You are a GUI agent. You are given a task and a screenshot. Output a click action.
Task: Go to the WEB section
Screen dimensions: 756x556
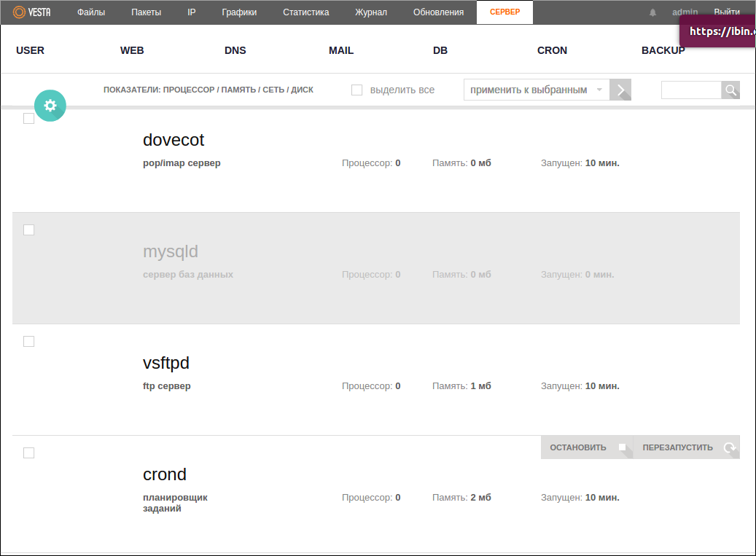[x=132, y=50]
